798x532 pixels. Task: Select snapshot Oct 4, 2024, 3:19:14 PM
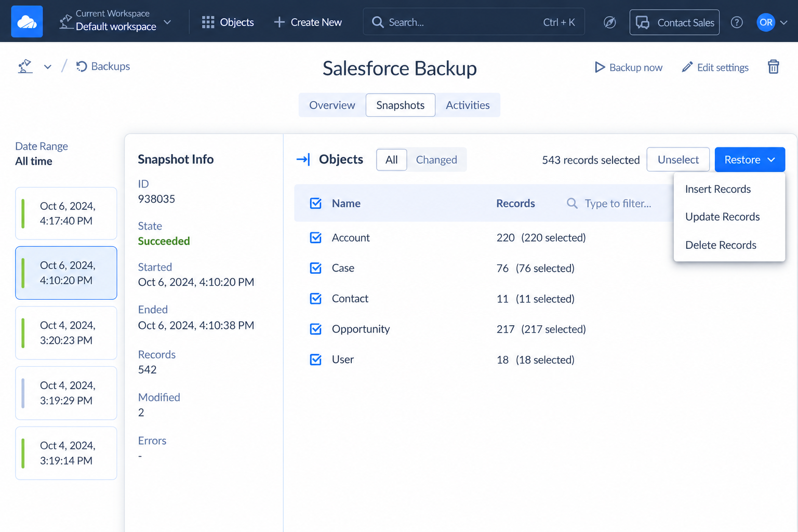coord(66,453)
